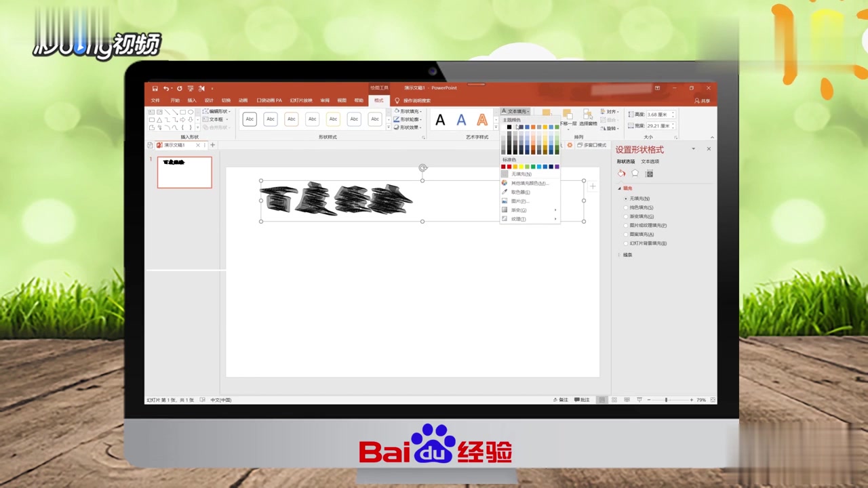
Task: Switch to Normal view icon in status bar
Action: [x=601, y=400]
